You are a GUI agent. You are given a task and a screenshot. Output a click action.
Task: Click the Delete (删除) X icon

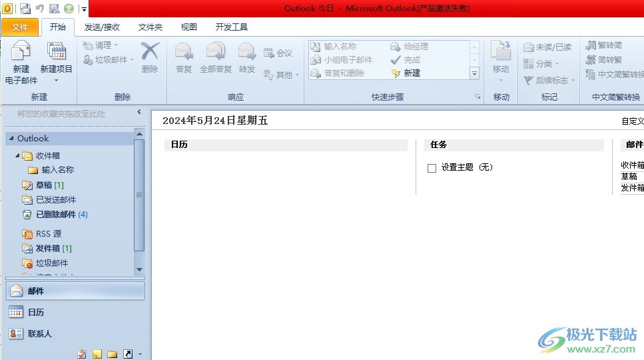point(150,51)
